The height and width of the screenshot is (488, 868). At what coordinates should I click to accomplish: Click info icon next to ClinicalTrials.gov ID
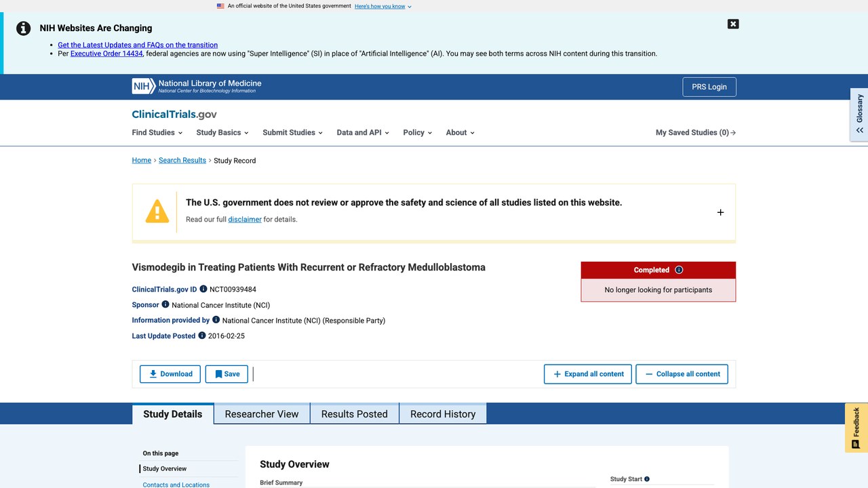click(x=203, y=289)
